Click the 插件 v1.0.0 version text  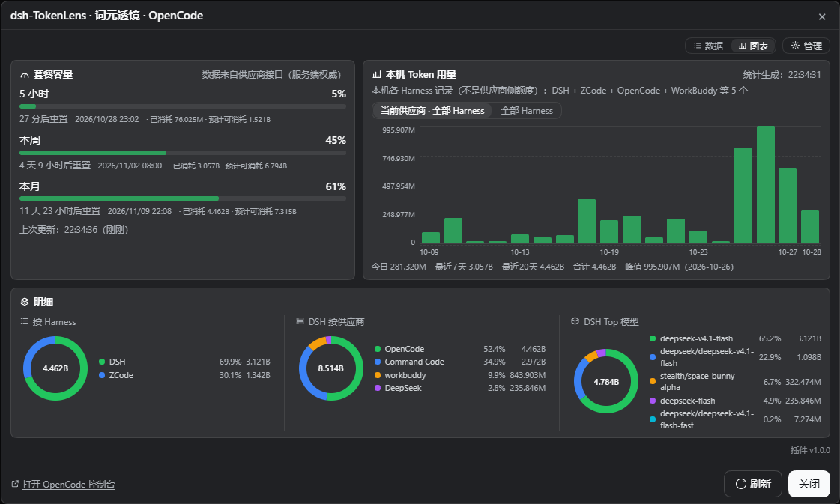(810, 450)
